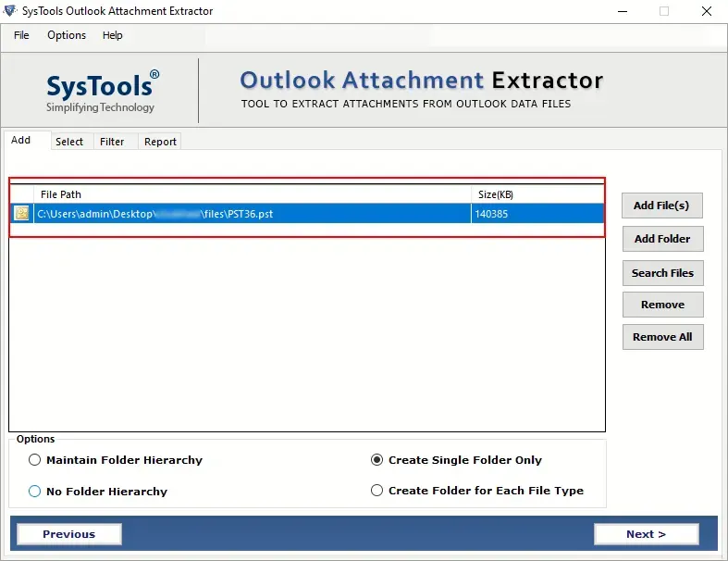The image size is (728, 561).
Task: Select No Folder Hierarchy option
Action: (x=98, y=492)
